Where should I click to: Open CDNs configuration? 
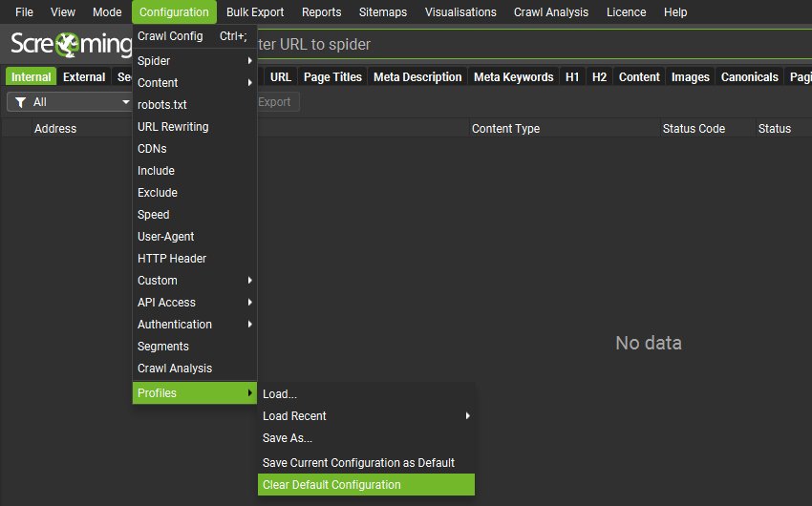pyautogui.click(x=195, y=149)
